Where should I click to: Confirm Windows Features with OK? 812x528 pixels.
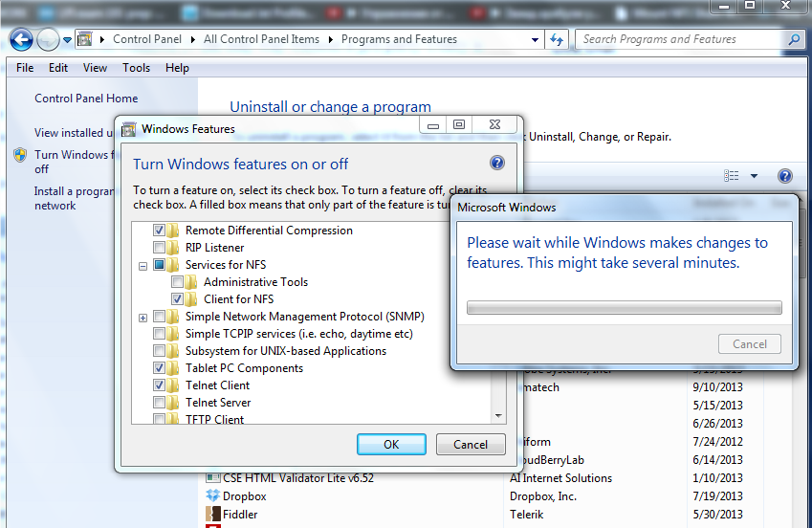pyautogui.click(x=391, y=445)
